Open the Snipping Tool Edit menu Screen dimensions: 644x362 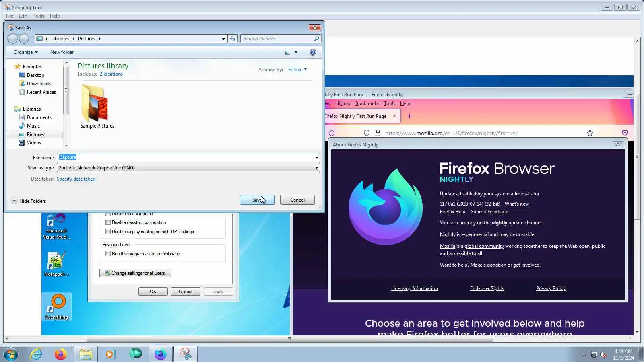[x=23, y=16]
